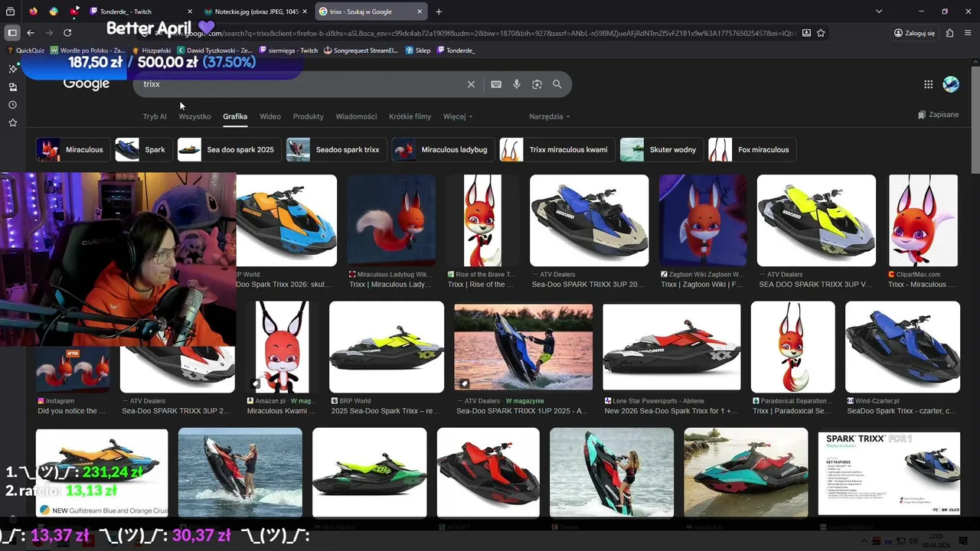Open the Tonderde_ bookmark
The image size is (980, 551).
[456, 51]
